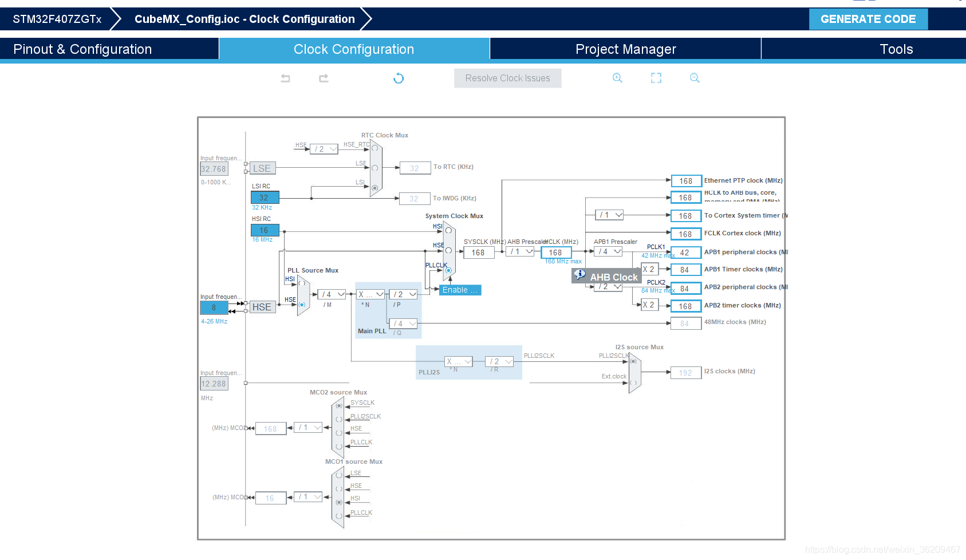Click the APB2 timer clocks value 168
The width and height of the screenshot is (966, 560).
685,306
